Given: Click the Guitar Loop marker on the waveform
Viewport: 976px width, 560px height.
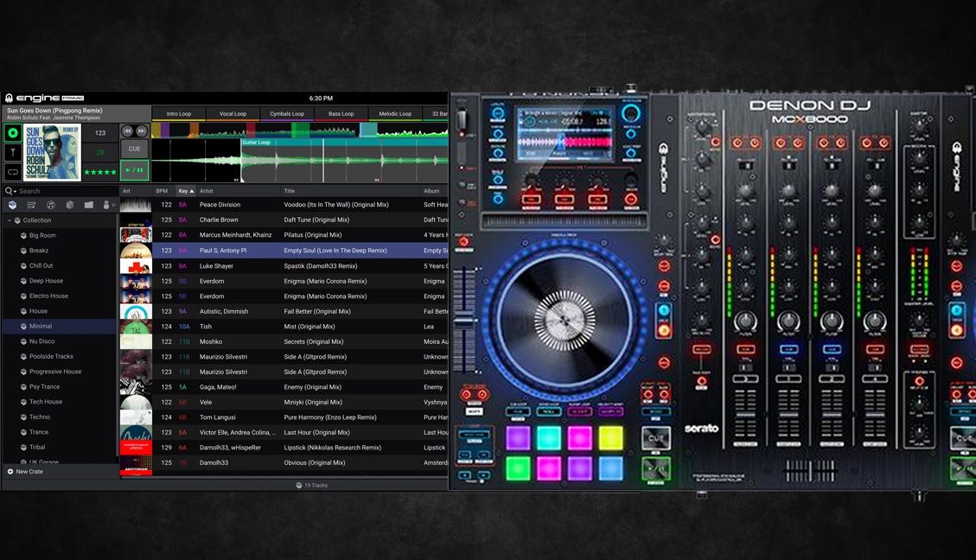Looking at the screenshot, I should pyautogui.click(x=256, y=143).
